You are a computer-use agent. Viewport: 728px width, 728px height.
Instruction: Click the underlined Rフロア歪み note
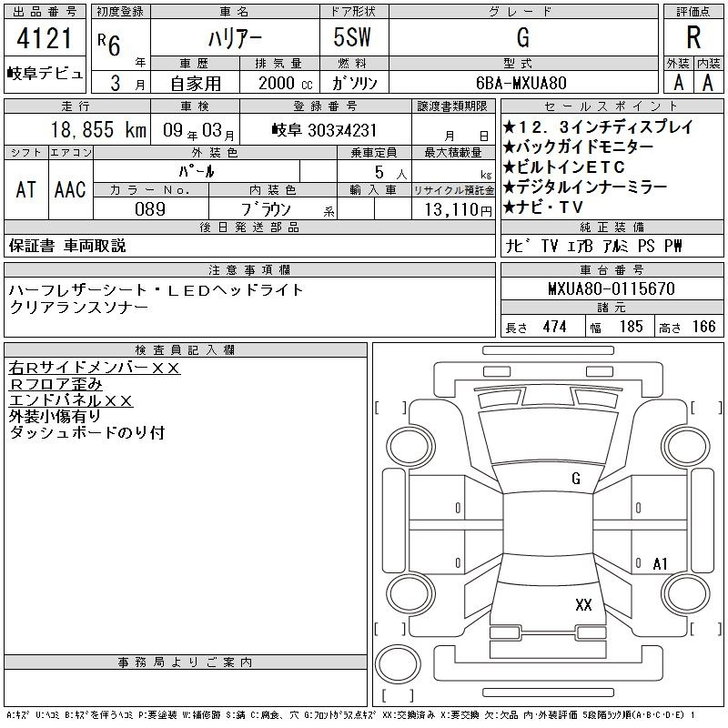click(56, 384)
